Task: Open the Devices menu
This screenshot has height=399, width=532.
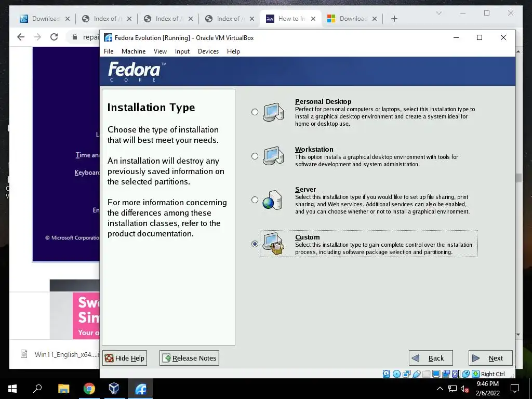Action: point(208,51)
